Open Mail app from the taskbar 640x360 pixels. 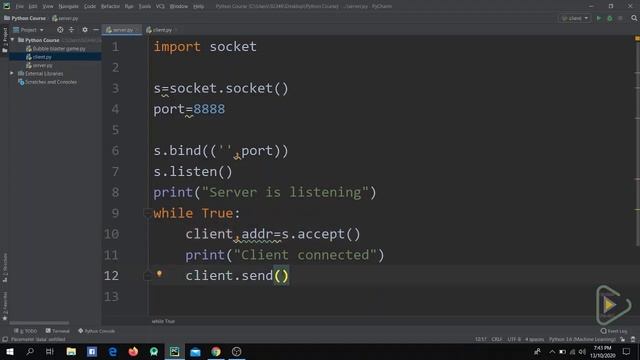click(196, 351)
